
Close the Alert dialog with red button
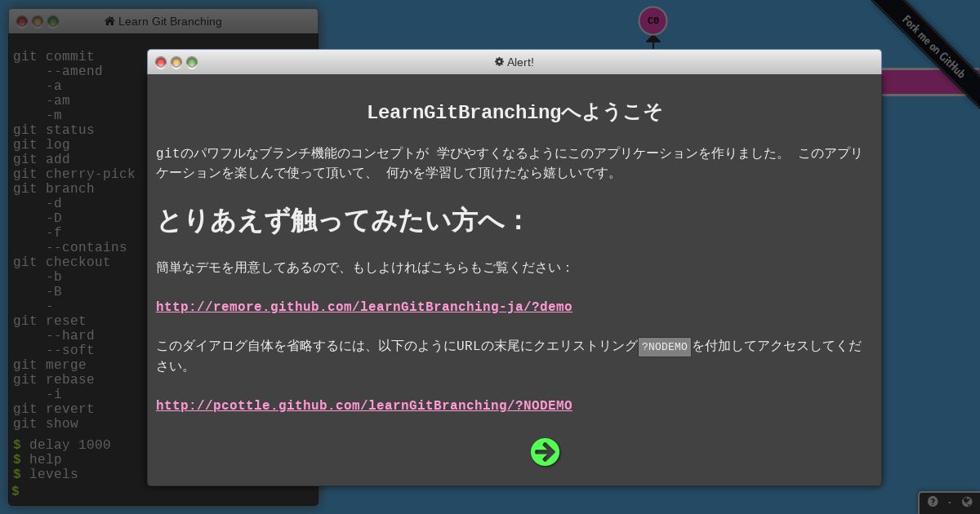pyautogui.click(x=161, y=62)
